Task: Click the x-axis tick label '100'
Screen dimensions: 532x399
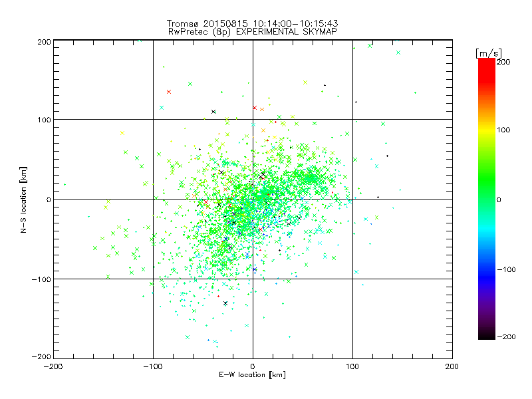Action: (352, 366)
